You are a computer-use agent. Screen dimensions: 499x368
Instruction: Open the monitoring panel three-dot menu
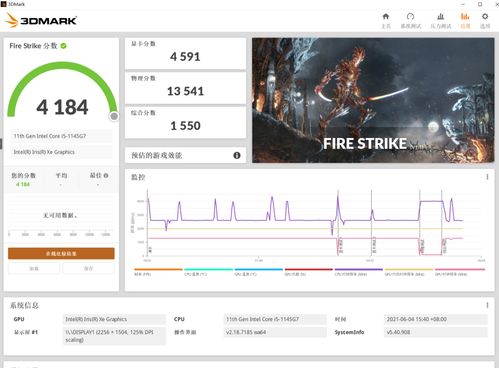(x=487, y=177)
